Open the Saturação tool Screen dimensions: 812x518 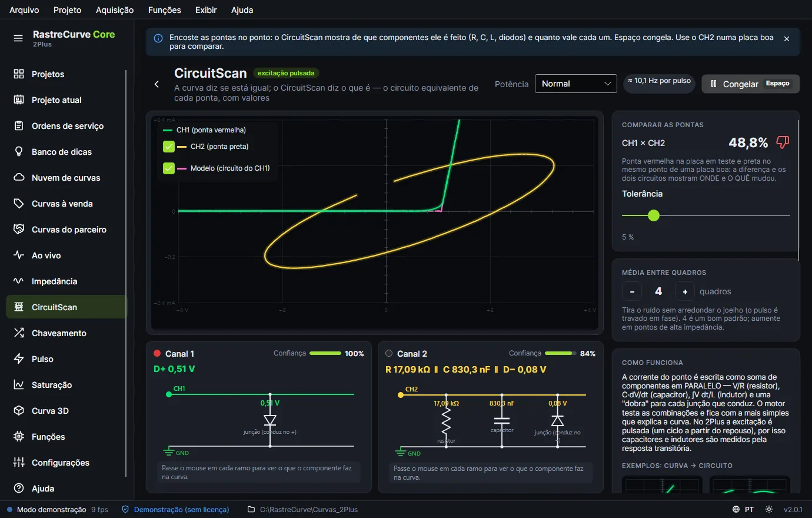[66, 385]
